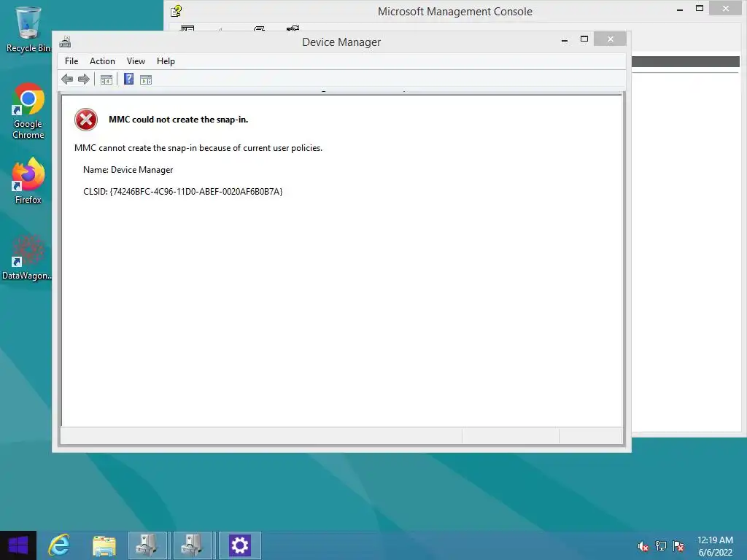Click the 'current user policies' message text
Screen dimensions: 747x560
[198, 148]
